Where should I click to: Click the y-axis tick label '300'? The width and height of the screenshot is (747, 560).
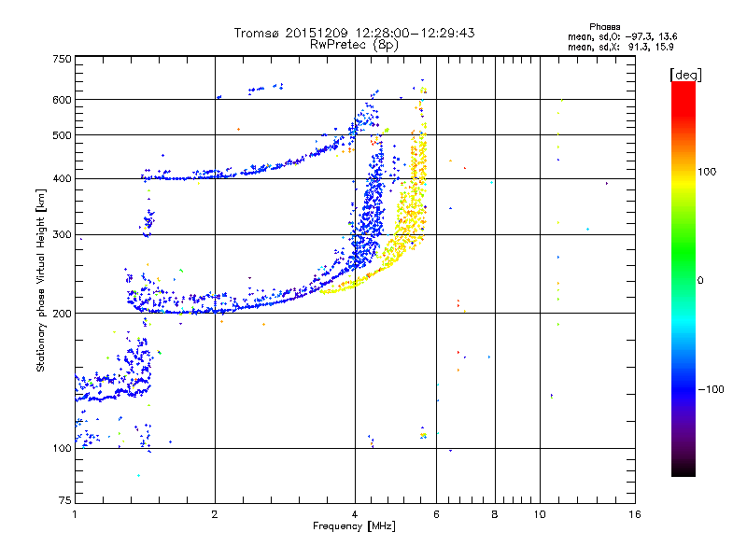point(62,235)
